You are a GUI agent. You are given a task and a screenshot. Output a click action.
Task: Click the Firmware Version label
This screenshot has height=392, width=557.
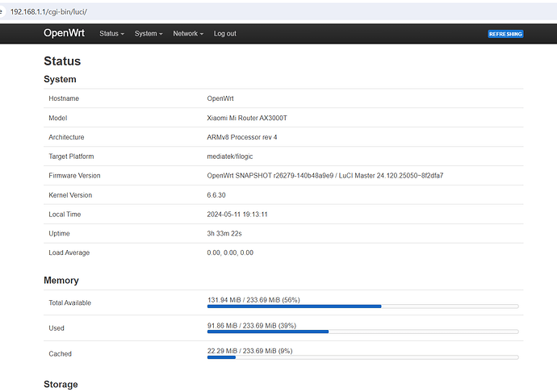(74, 175)
